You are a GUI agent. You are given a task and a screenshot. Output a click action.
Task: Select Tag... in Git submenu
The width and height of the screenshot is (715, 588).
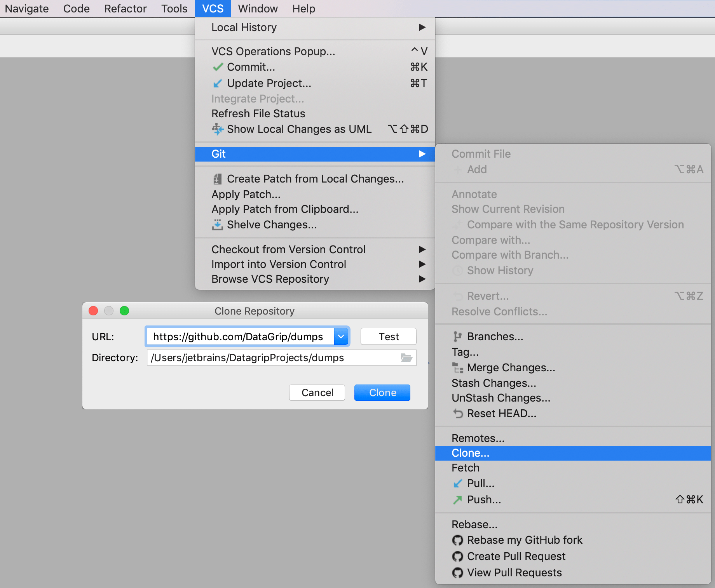(573, 352)
